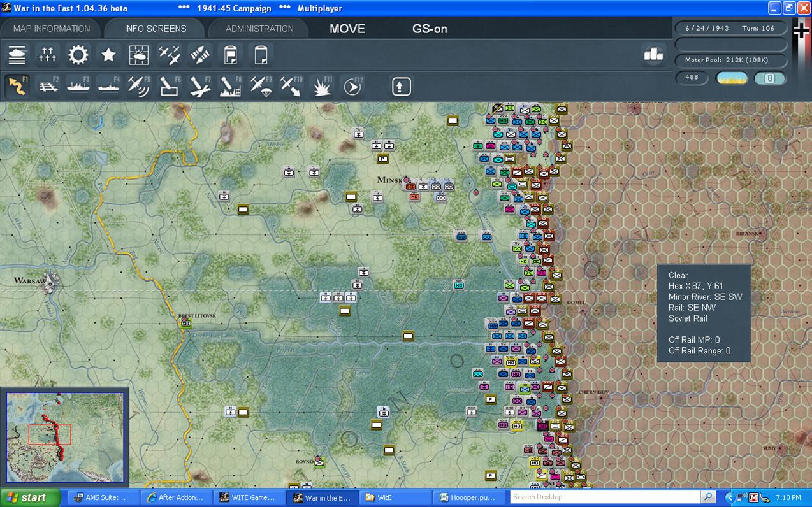
Task: Open the losses screen (crosses icon)
Action: coord(48,55)
